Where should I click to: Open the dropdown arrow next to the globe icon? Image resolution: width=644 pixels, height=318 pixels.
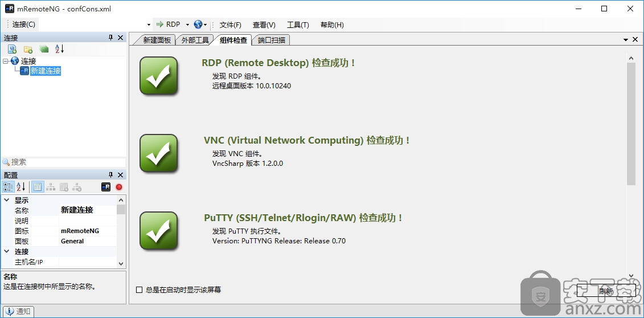click(206, 25)
